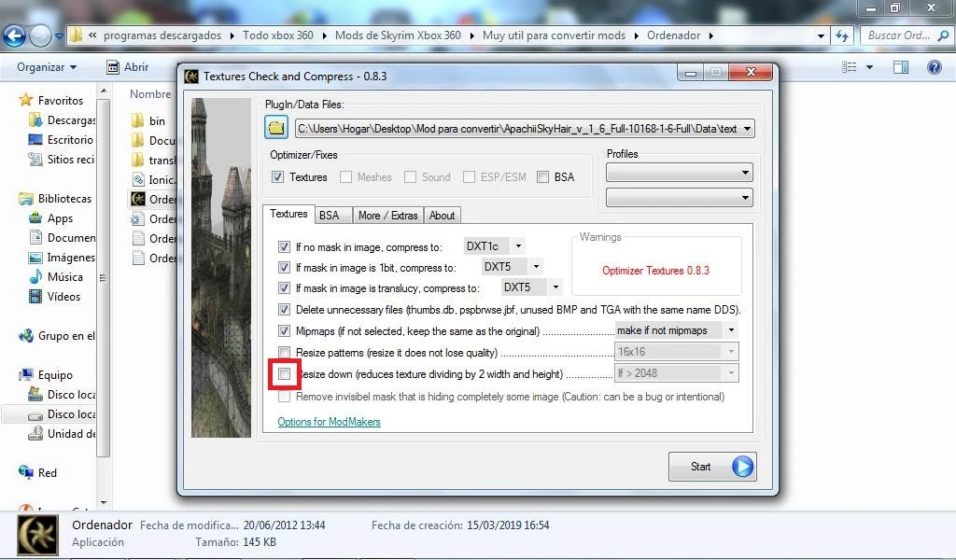Switch to the About tab
Screen dimensions: 956x560
[x=442, y=215]
